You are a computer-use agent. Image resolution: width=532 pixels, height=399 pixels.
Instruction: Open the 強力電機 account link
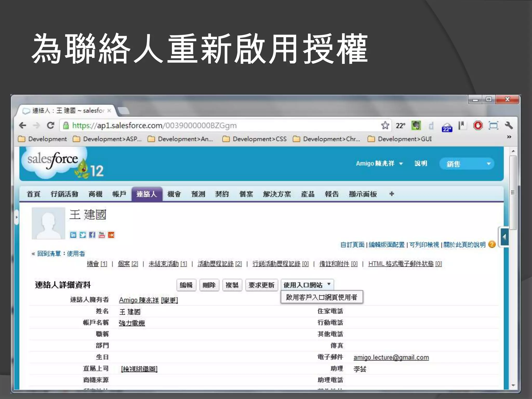(132, 323)
